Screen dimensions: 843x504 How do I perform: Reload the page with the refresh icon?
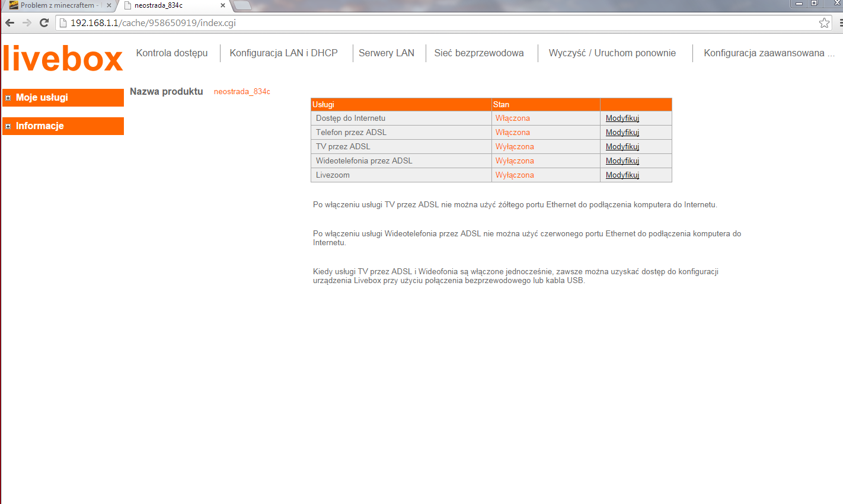pos(44,23)
